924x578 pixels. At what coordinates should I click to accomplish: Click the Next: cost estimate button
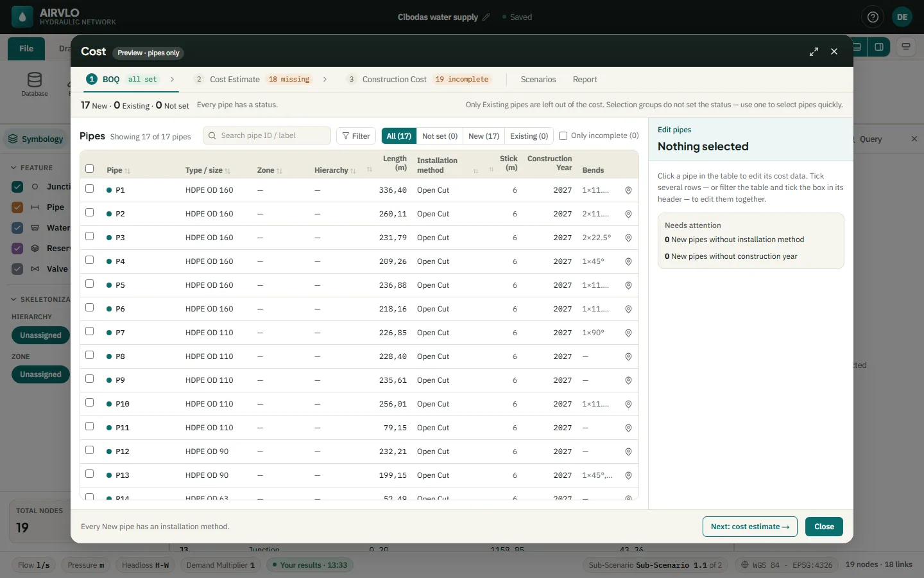749,527
